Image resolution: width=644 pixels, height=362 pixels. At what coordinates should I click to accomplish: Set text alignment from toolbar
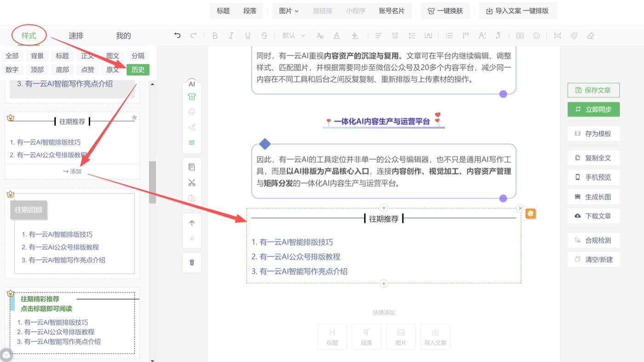[x=379, y=35]
